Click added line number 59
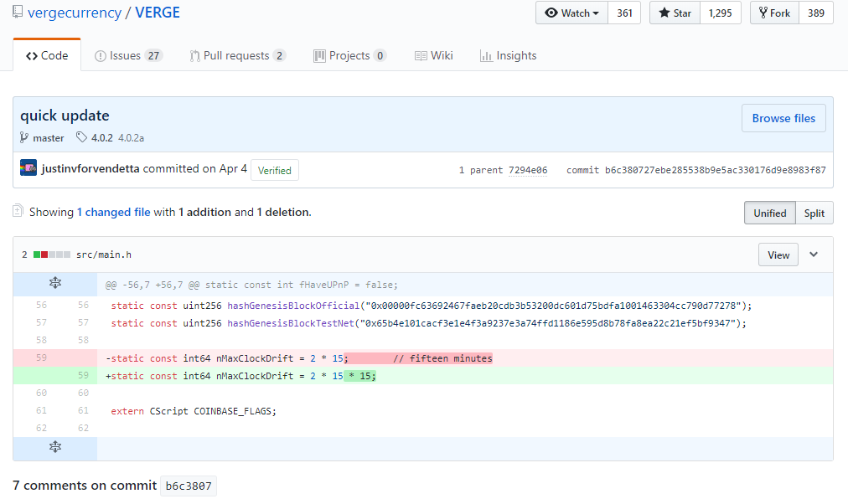The height and width of the screenshot is (504, 848). point(83,375)
